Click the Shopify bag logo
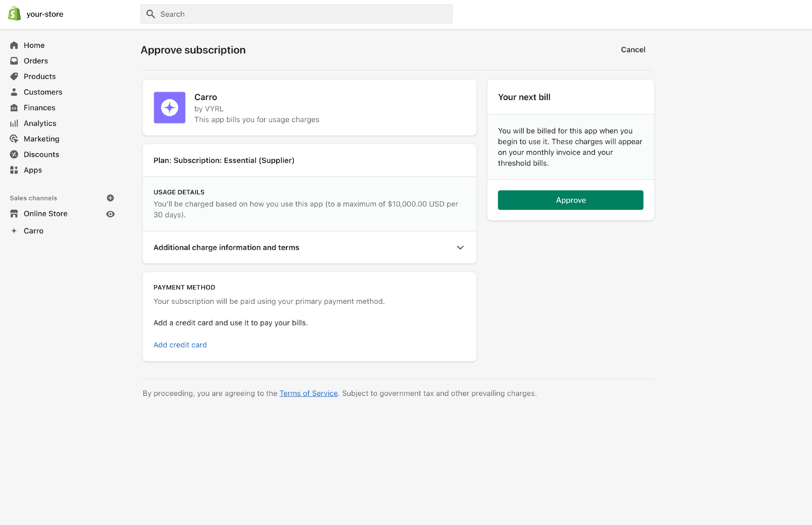This screenshot has width=812, height=525. pyautogui.click(x=14, y=14)
